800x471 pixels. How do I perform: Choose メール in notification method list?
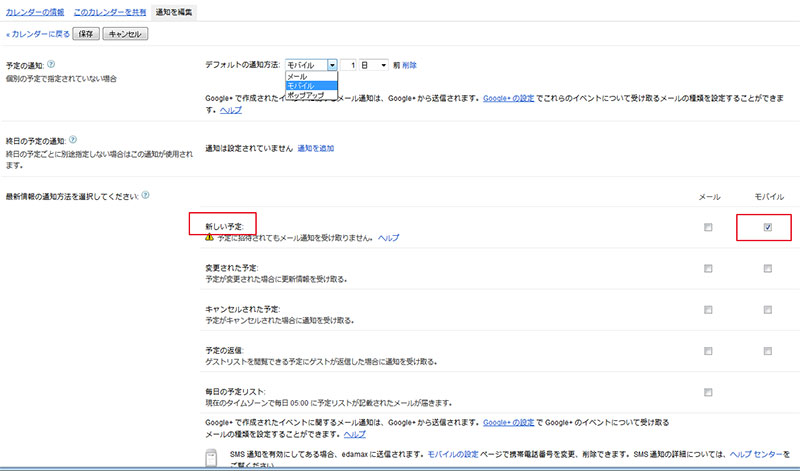311,77
